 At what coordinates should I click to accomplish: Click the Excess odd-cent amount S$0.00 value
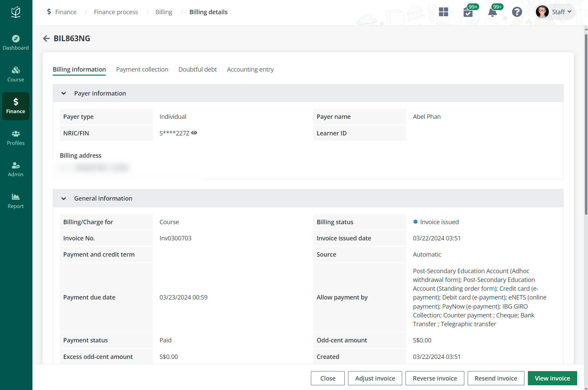pos(169,357)
